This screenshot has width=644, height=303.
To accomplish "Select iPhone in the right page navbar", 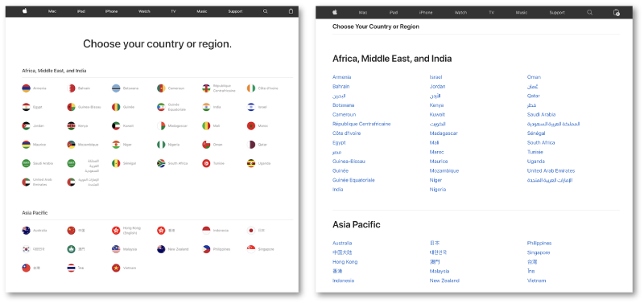I will (426, 13).
